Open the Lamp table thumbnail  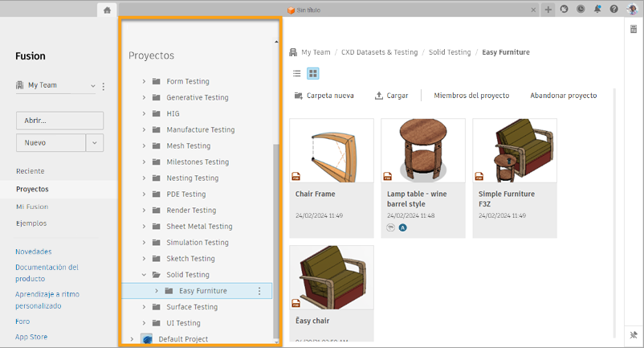pos(423,151)
